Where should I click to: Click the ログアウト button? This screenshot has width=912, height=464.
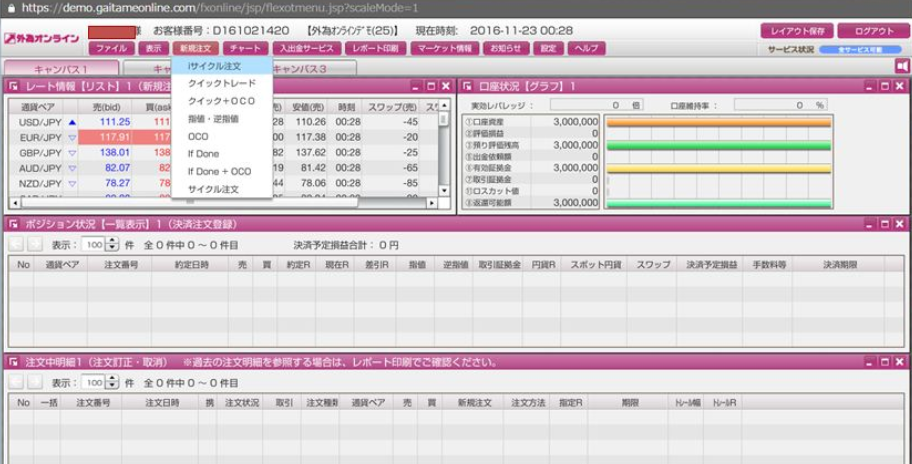[874, 31]
